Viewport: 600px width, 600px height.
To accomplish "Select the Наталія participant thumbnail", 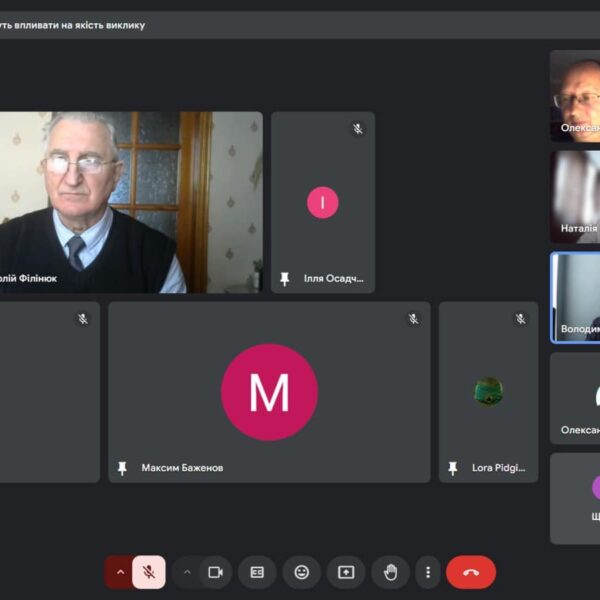I will 576,196.
